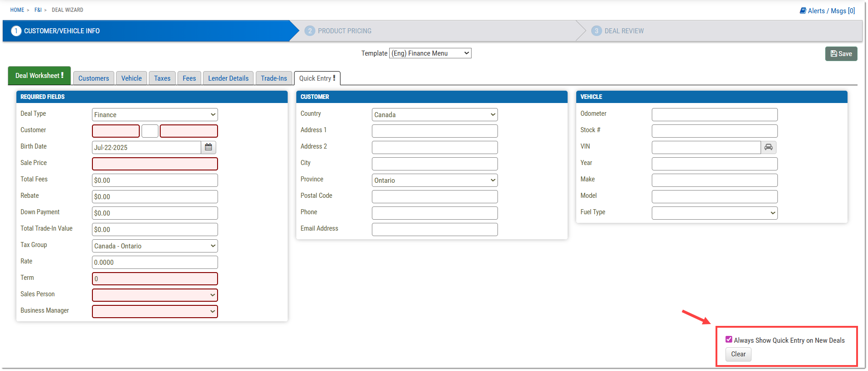This screenshot has height=371, width=868.
Task: Click the Birth Date input field
Action: [x=147, y=147]
